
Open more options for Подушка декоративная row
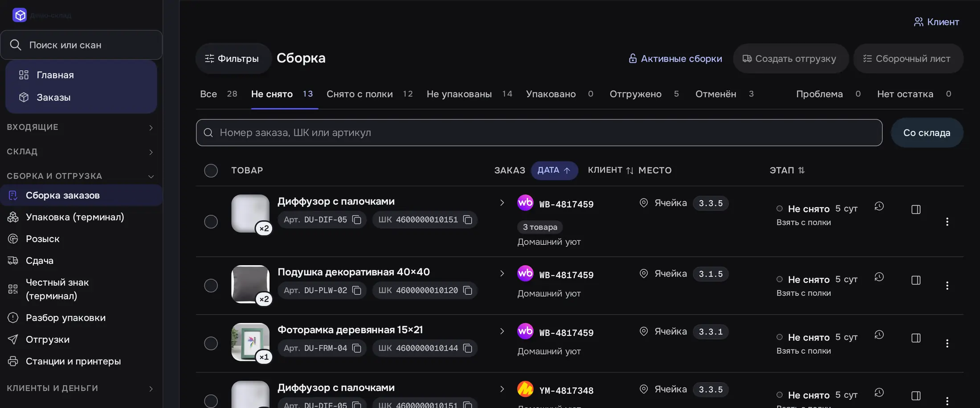point(947,286)
